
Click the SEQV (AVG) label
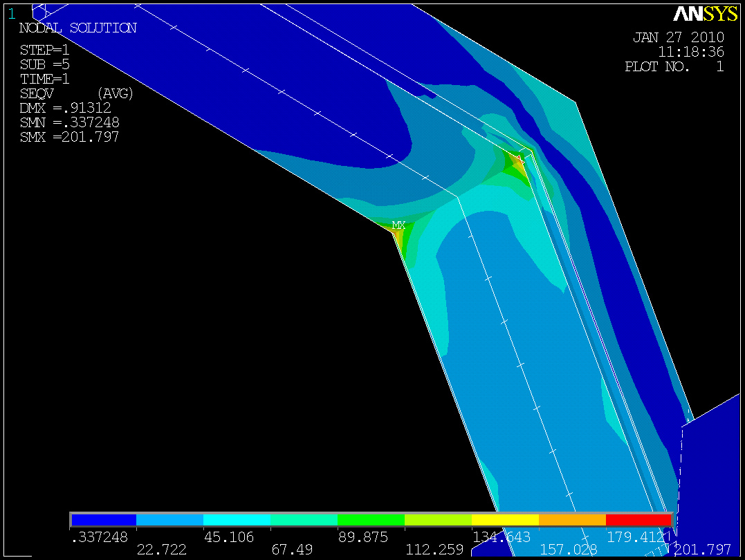(x=77, y=93)
